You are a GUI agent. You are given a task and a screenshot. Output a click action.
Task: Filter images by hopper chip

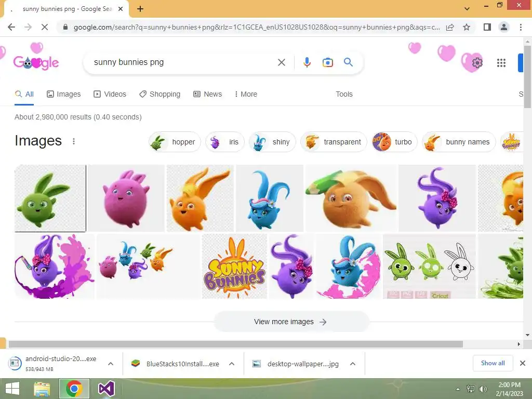click(x=175, y=142)
